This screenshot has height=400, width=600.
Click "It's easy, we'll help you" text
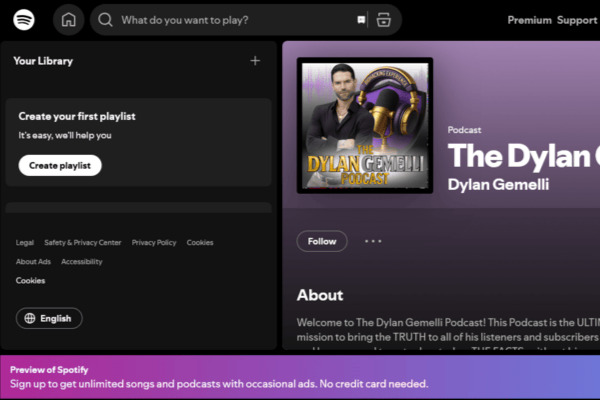point(65,135)
